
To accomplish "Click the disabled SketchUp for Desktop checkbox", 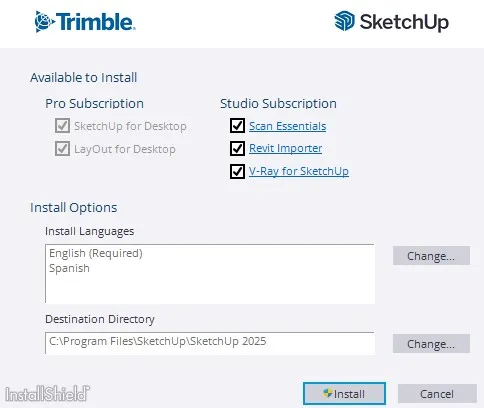I will 62,126.
